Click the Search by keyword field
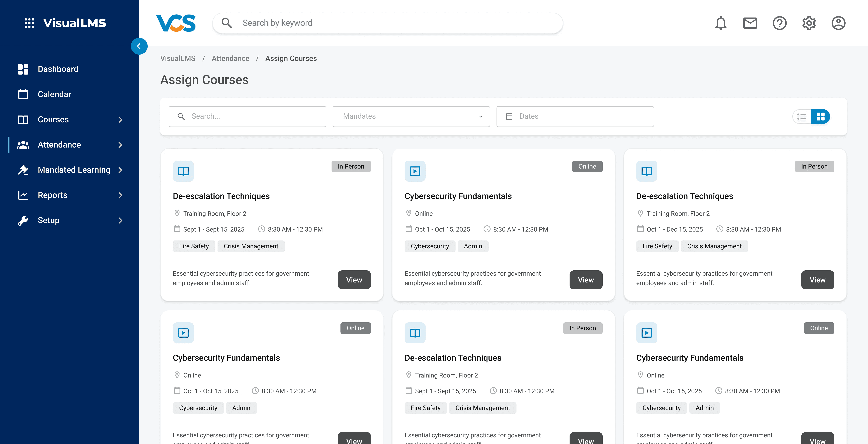 pyautogui.click(x=387, y=23)
